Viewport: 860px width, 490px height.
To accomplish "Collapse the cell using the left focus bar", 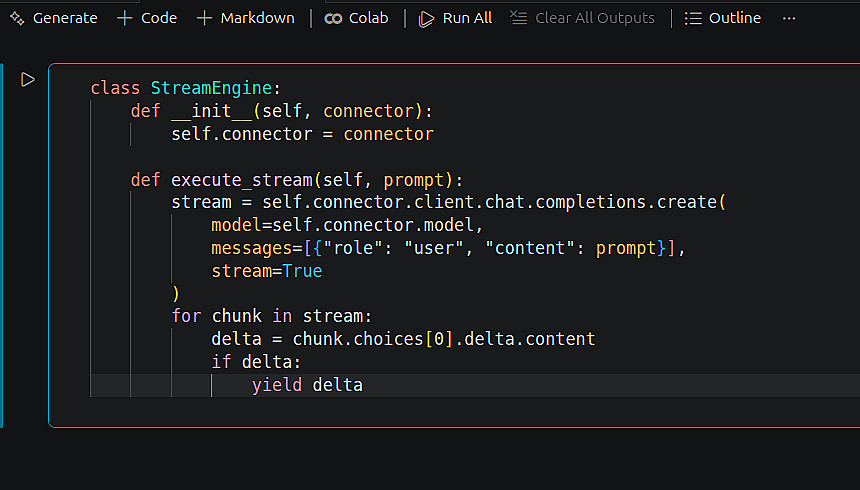I will point(2,245).
